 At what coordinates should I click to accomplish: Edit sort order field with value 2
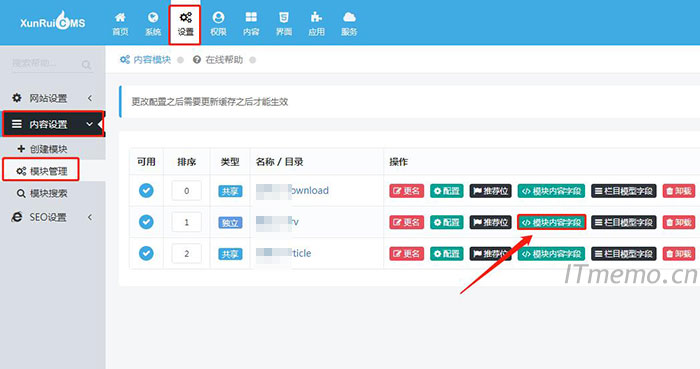click(x=187, y=253)
